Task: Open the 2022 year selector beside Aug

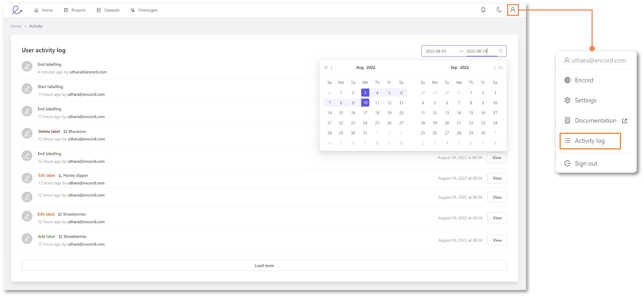Action: [x=371, y=67]
